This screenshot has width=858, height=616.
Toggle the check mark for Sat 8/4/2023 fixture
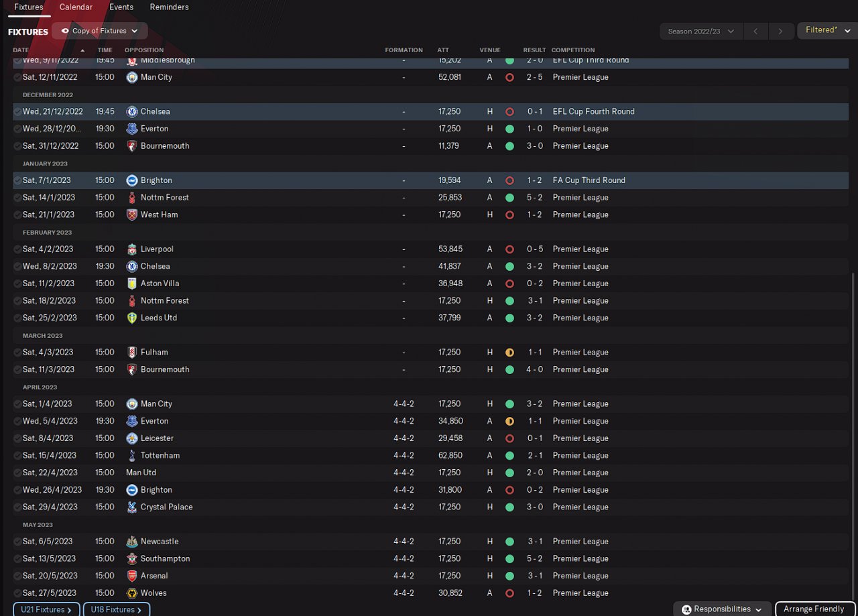(x=17, y=438)
